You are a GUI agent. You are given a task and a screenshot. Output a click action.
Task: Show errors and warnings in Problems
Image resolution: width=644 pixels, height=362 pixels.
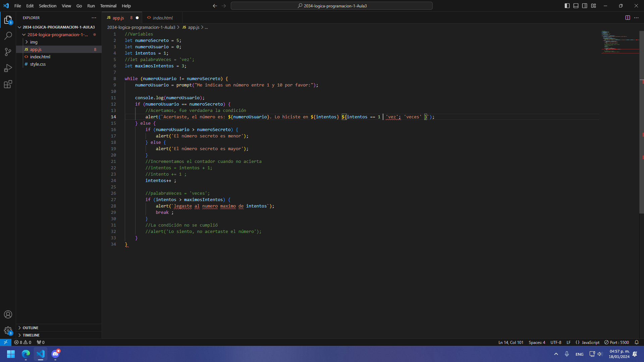point(23,342)
